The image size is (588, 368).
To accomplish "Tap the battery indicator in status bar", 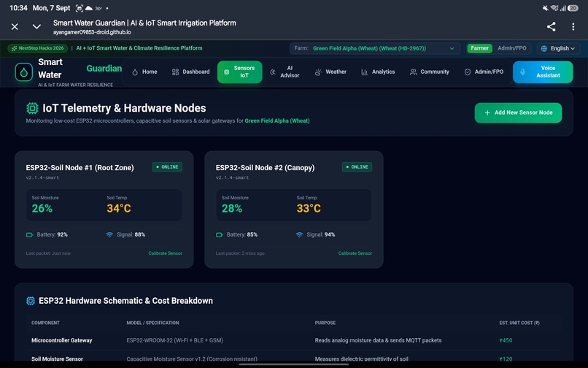I will click(x=573, y=8).
